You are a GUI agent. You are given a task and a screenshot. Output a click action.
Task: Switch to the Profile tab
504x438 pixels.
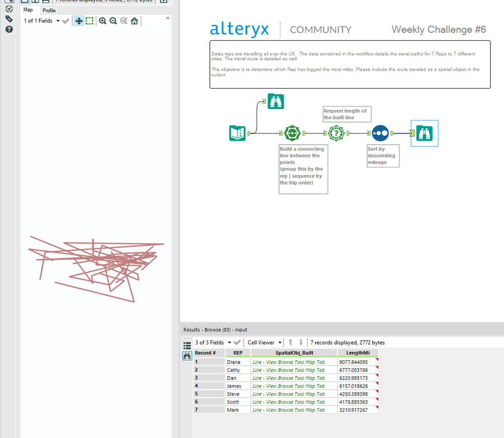click(x=49, y=10)
